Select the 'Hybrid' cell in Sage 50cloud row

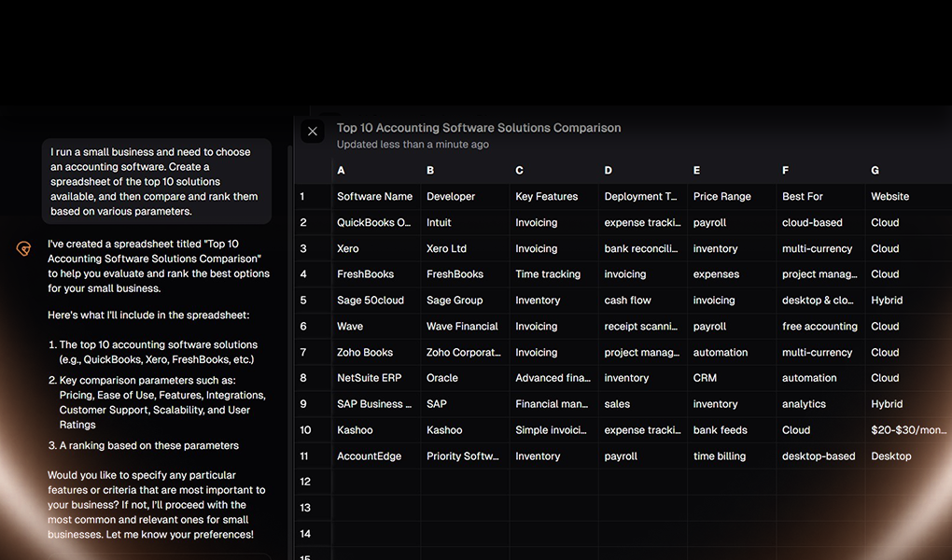pyautogui.click(x=909, y=301)
